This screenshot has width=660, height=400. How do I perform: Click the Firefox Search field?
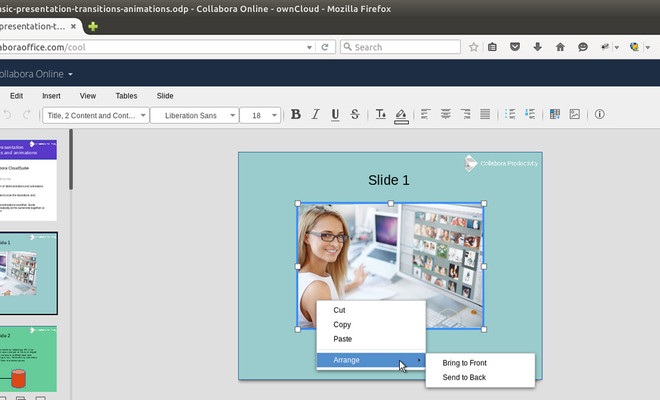click(x=400, y=47)
